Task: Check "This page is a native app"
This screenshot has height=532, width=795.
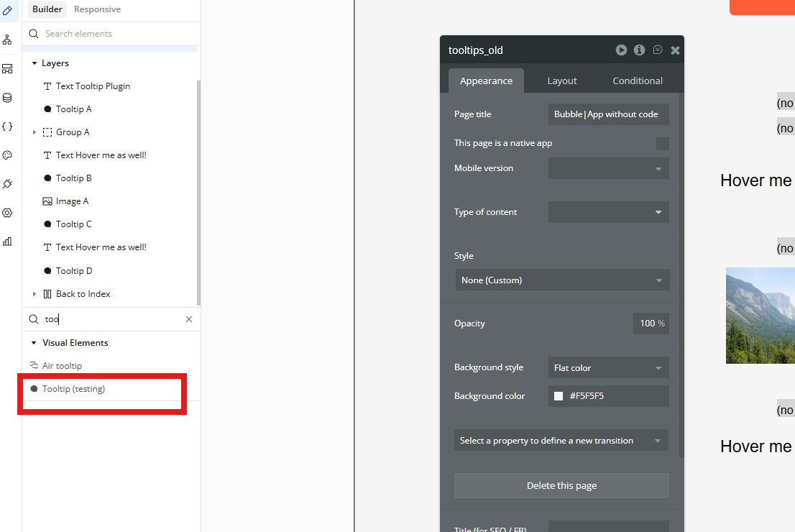Action: click(x=662, y=144)
